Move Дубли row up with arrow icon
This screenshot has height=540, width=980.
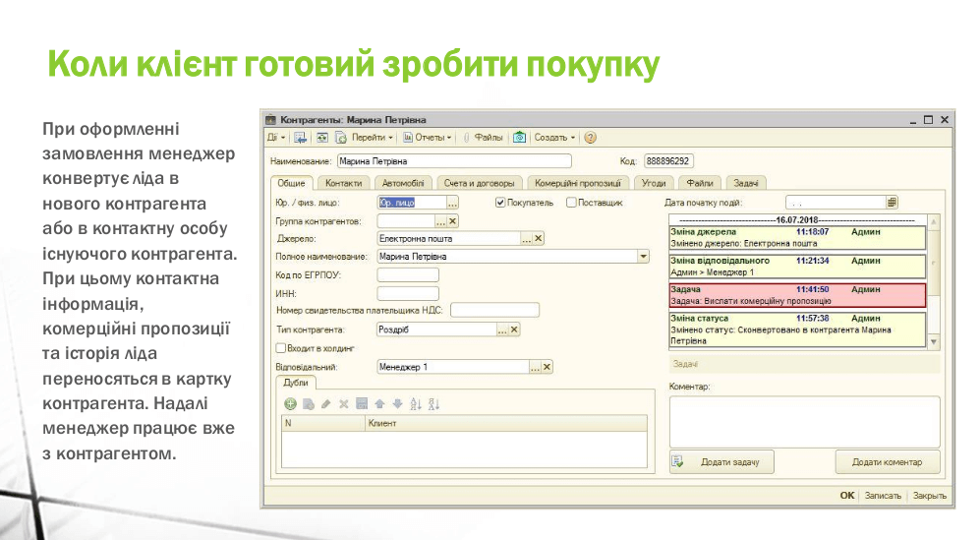tap(379, 403)
